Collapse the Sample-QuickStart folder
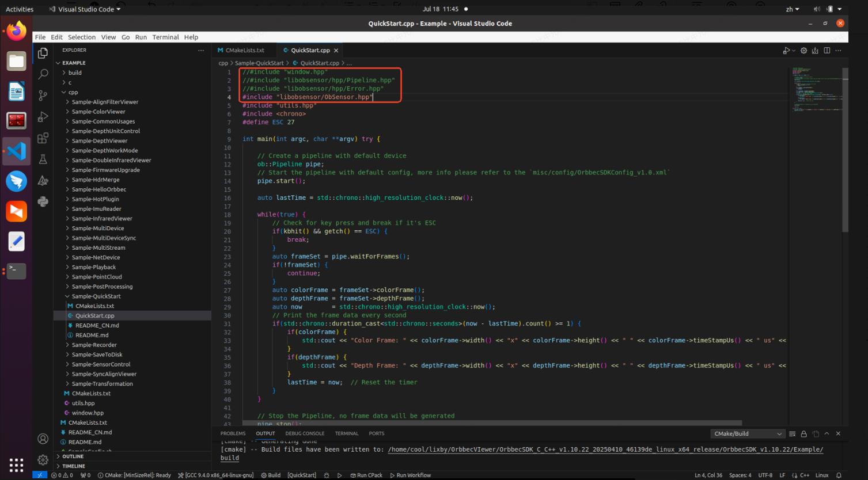This screenshot has width=868, height=480. click(96, 296)
